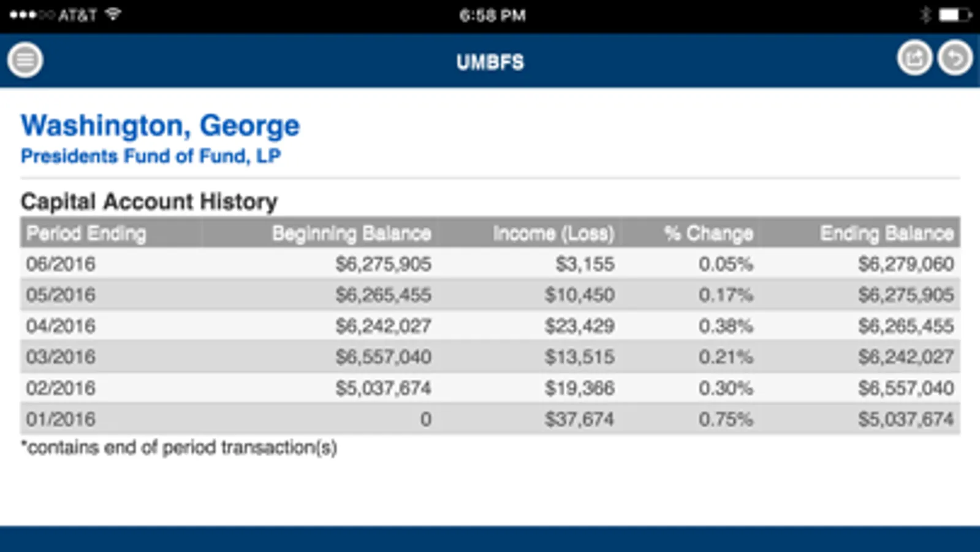Click the Period Ending column header
The width and height of the screenshot is (980, 552).
pyautogui.click(x=86, y=233)
